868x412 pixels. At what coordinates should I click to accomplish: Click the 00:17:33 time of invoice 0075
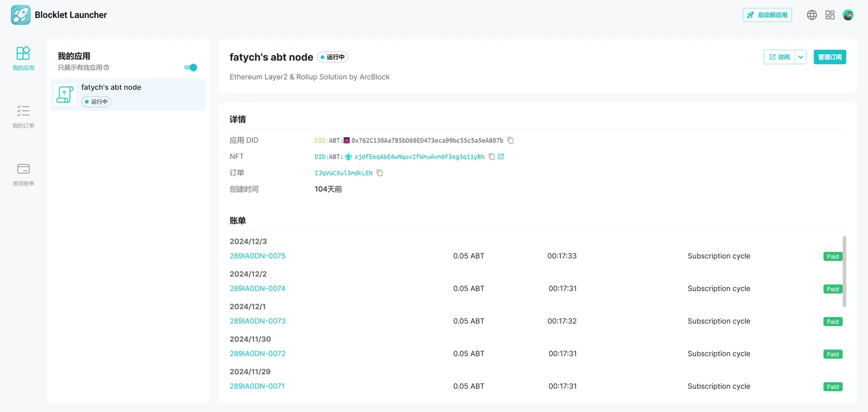click(562, 256)
